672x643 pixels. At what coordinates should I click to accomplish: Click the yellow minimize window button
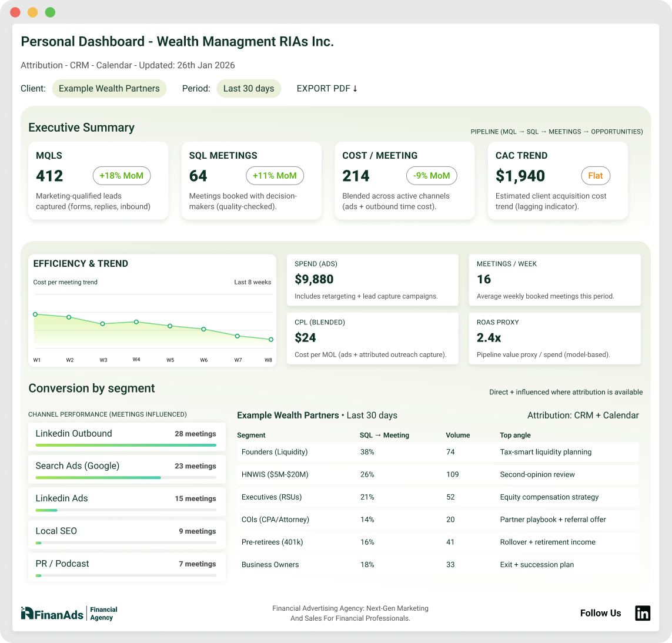33,12
